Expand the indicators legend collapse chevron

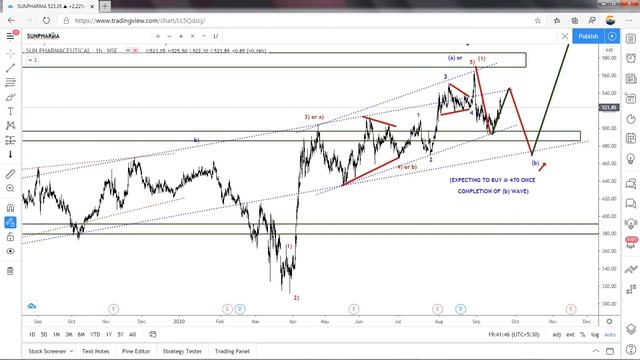tap(32, 60)
